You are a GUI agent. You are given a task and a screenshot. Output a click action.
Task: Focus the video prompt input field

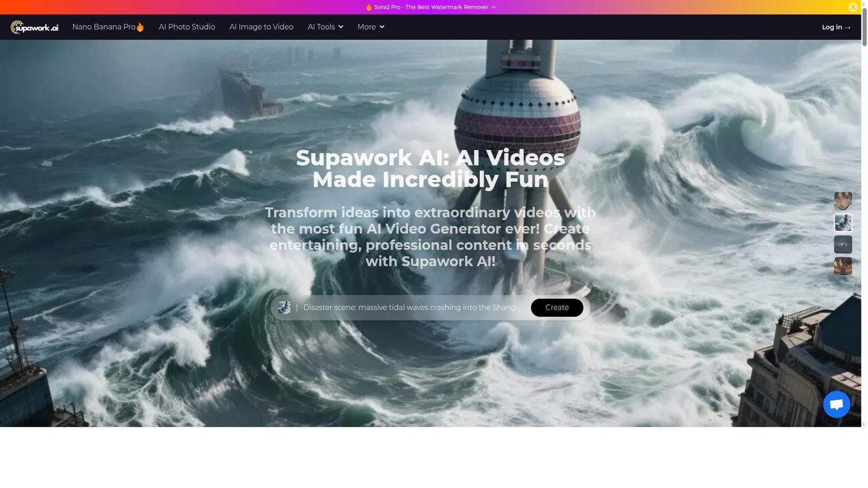(x=411, y=308)
